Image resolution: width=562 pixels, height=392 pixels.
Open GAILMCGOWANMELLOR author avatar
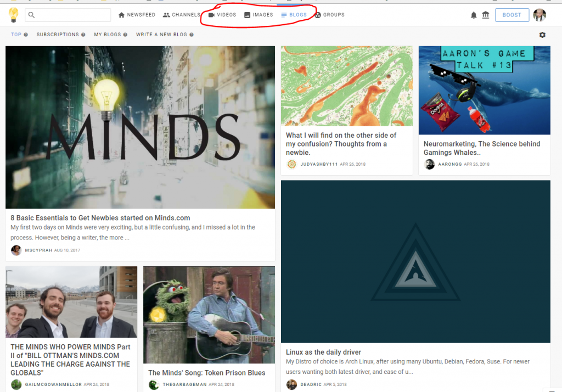click(x=16, y=384)
